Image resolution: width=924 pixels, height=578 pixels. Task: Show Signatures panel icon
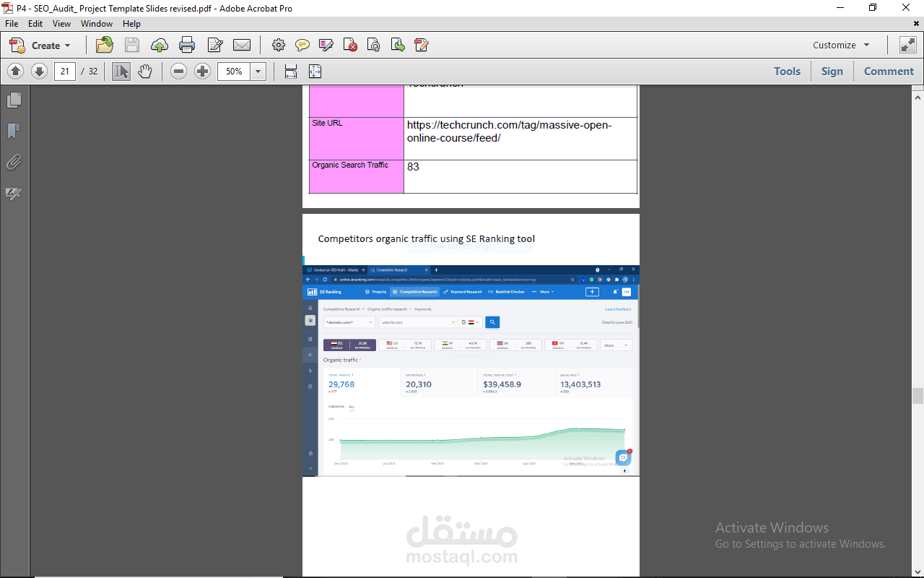coord(14,194)
